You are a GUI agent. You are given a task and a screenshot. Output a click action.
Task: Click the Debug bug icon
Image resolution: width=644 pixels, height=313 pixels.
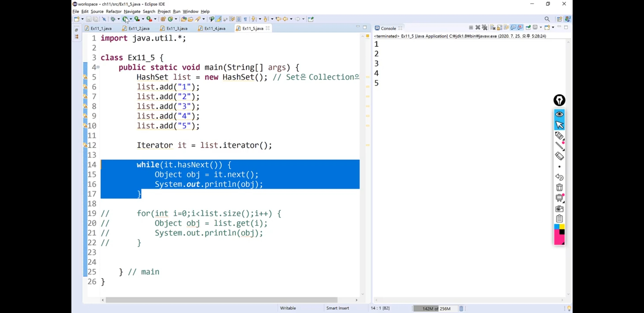click(113, 19)
